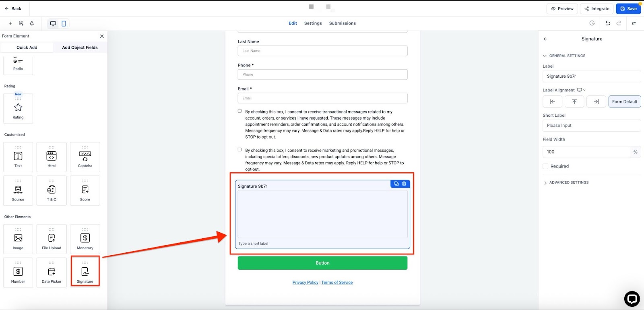Open the Privacy Policy link
This screenshot has width=644, height=310.
pos(305,283)
